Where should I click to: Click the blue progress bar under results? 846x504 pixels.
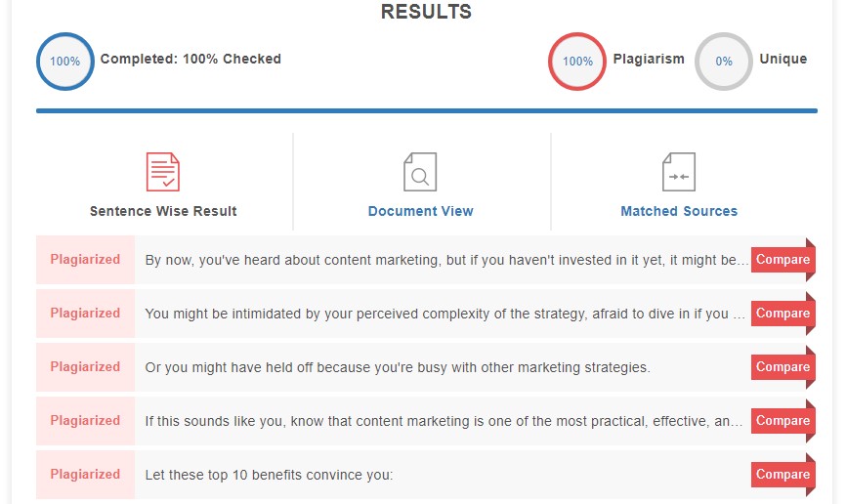click(427, 111)
